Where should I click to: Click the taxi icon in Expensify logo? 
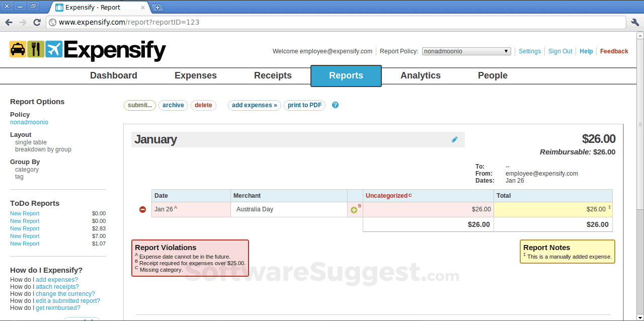17,50
